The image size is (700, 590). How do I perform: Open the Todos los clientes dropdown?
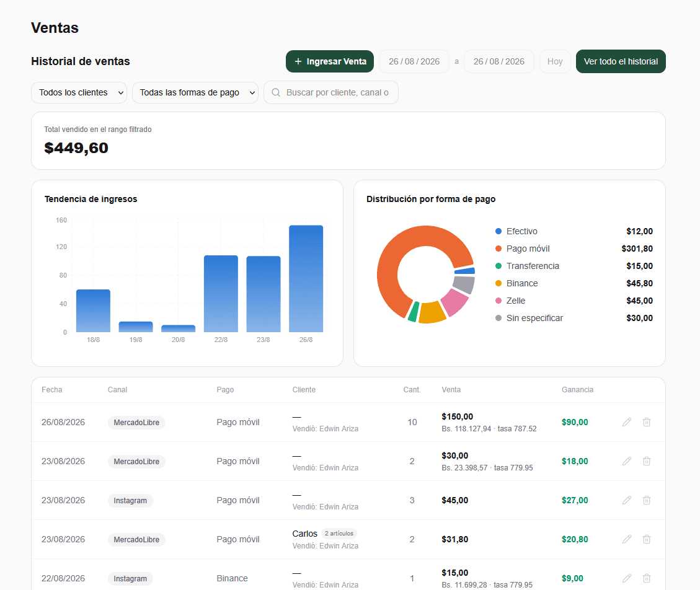click(x=79, y=92)
